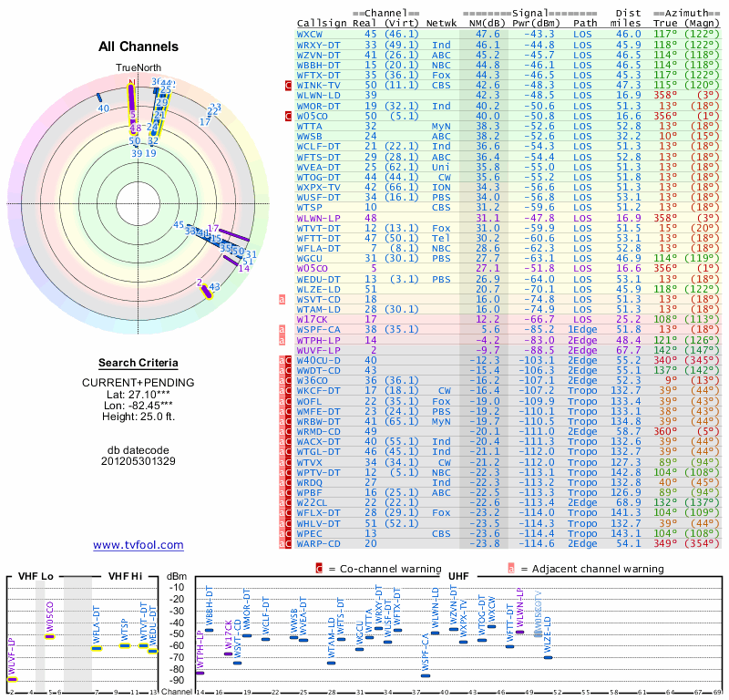Image resolution: width=729 pixels, height=700 pixels.
Task: Click the WSPF-CA signal bar in UHF chart
Action: point(426,675)
